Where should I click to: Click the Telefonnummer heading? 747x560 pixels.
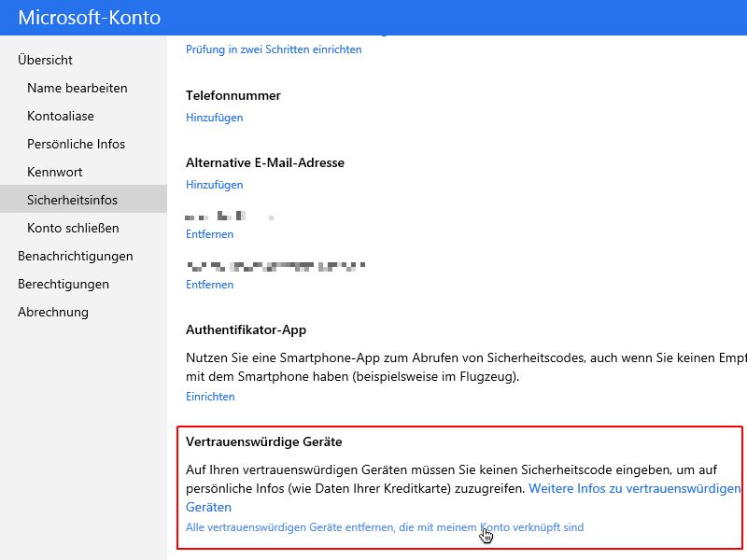pyautogui.click(x=233, y=96)
